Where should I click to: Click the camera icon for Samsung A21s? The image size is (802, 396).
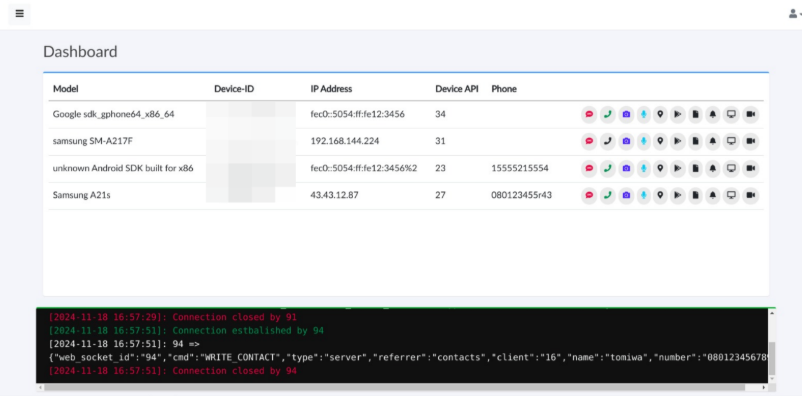click(x=626, y=195)
